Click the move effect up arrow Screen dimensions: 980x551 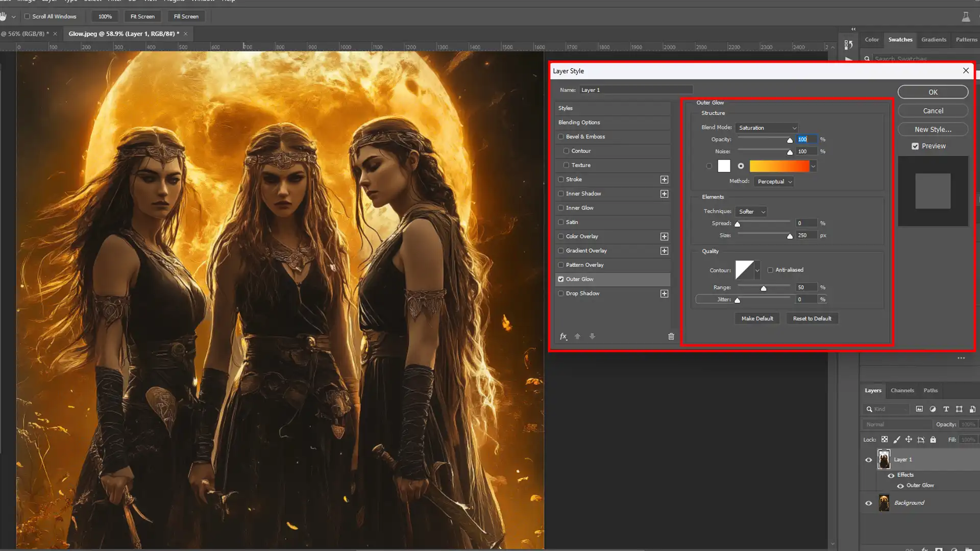point(578,336)
